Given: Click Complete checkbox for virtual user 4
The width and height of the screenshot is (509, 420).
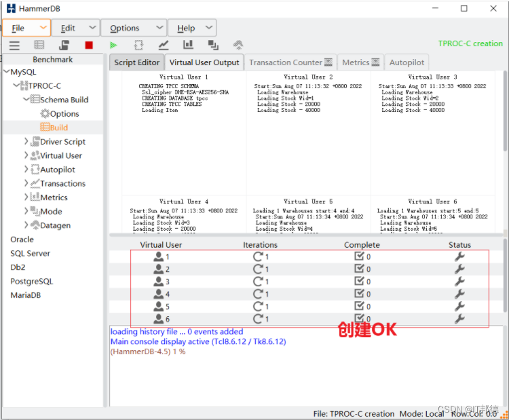Looking at the screenshot, I should pos(359,293).
